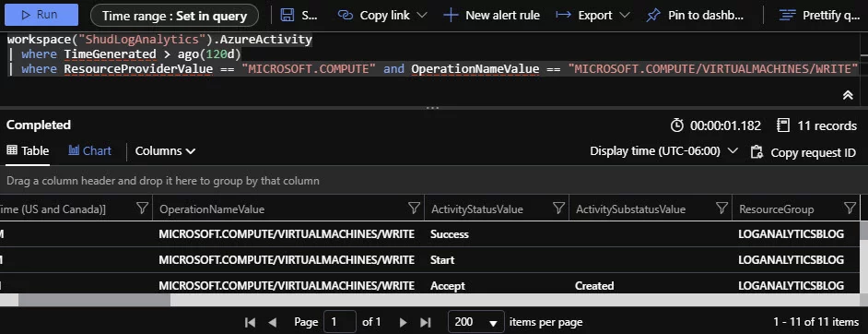
Task: Switch to the Chart tab
Action: pos(89,150)
